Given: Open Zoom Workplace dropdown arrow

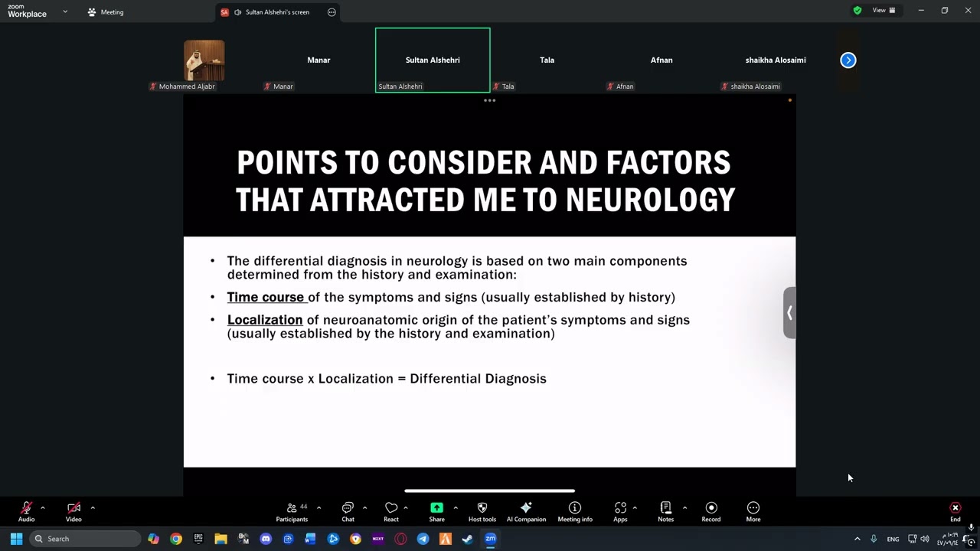Looking at the screenshot, I should point(65,11).
